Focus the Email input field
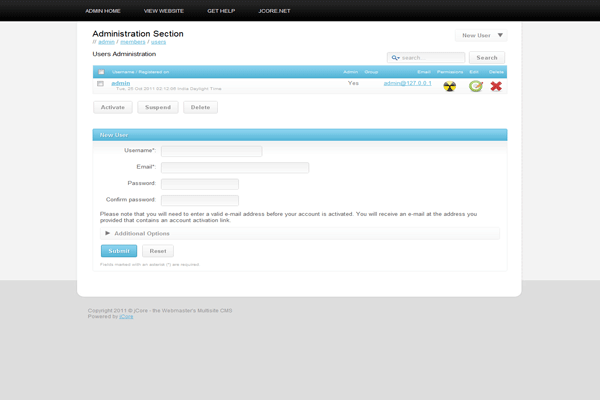The height and width of the screenshot is (400, 600). [235, 168]
